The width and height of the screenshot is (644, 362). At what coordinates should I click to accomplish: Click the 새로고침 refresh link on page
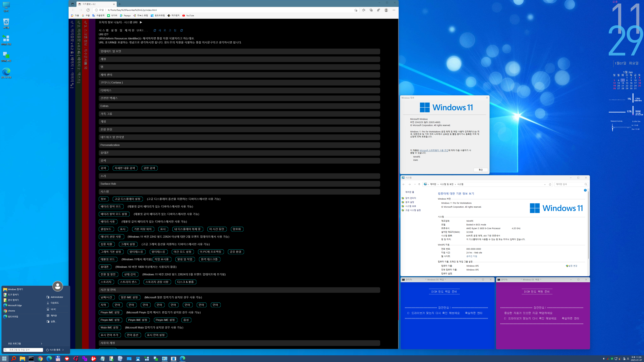point(168,30)
